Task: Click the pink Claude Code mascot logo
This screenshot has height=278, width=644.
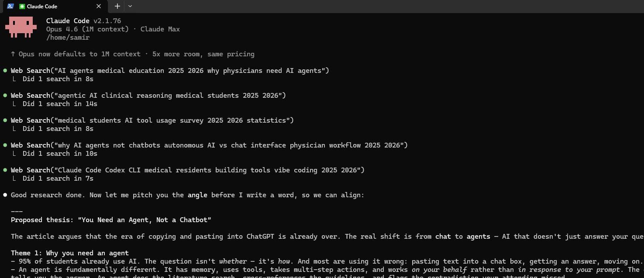Action: [21, 27]
